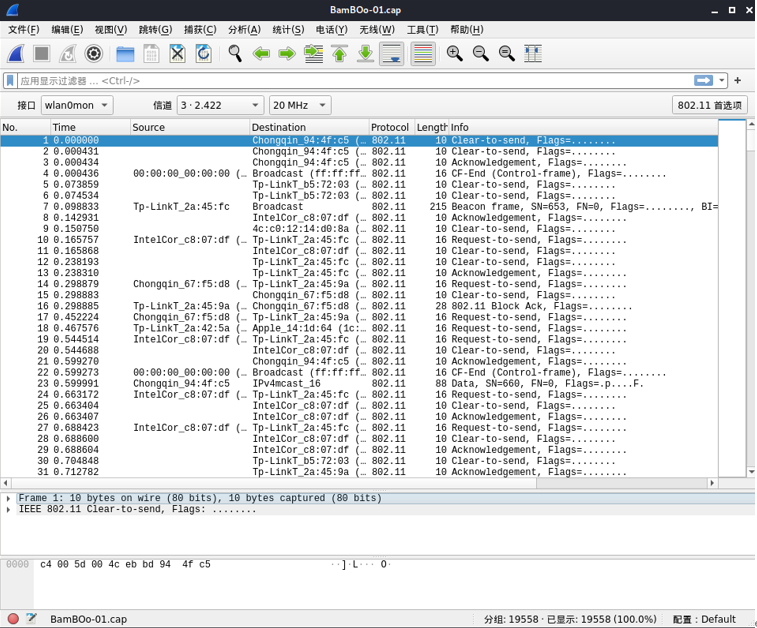Select packet 4 CF-End row
The width and height of the screenshot is (757, 628).
click(359, 174)
